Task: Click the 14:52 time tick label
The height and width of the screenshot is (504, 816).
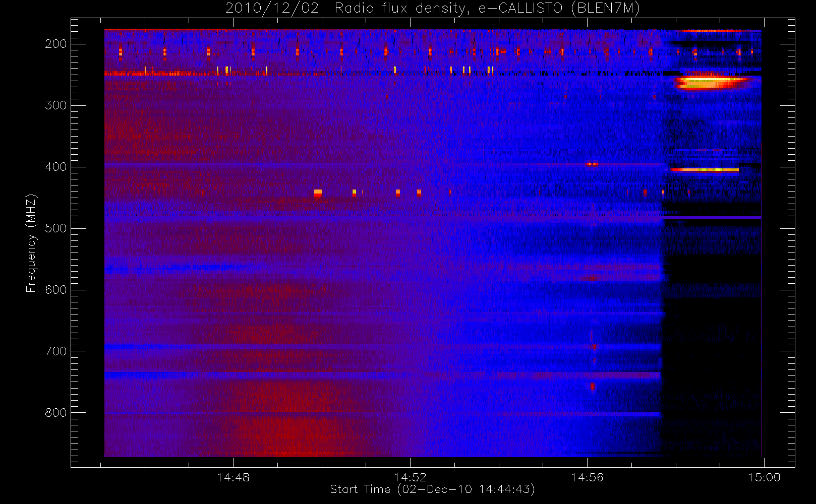Action: point(410,477)
